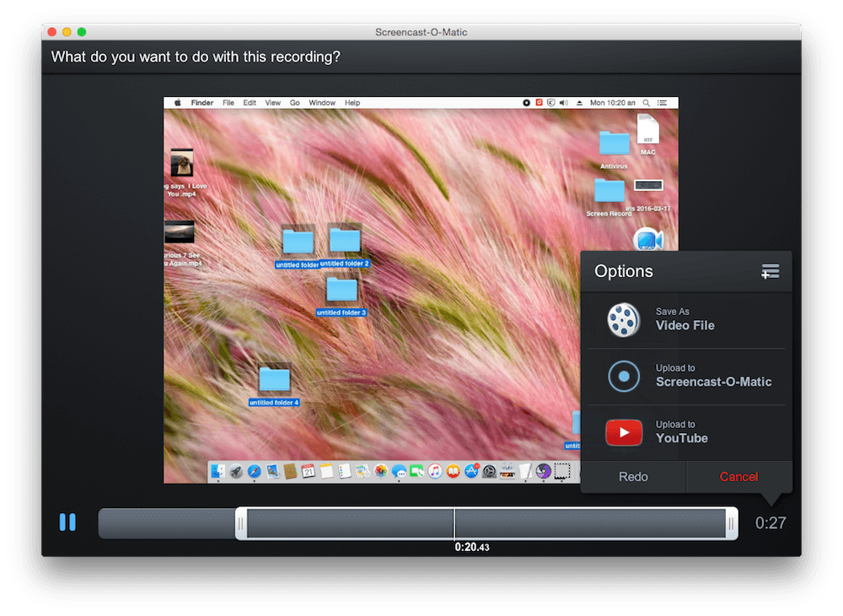Pause the recording playback

pyautogui.click(x=67, y=522)
